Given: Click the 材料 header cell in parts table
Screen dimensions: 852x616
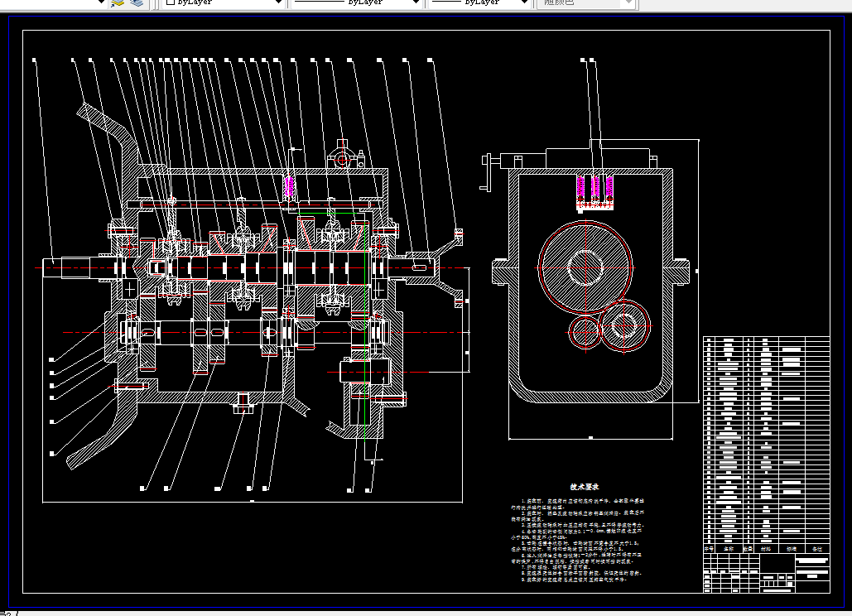Looking at the screenshot, I should 766,549.
